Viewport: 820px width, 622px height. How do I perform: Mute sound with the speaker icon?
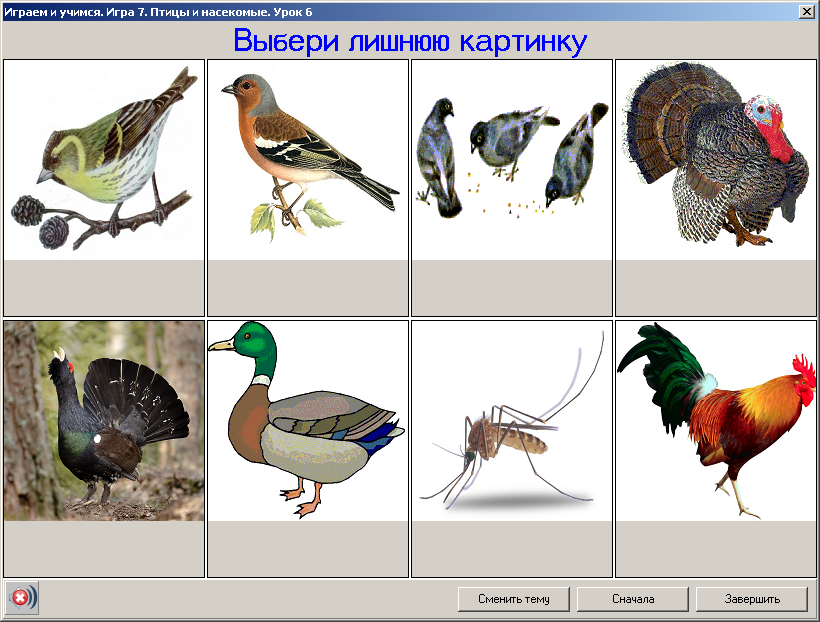22,597
